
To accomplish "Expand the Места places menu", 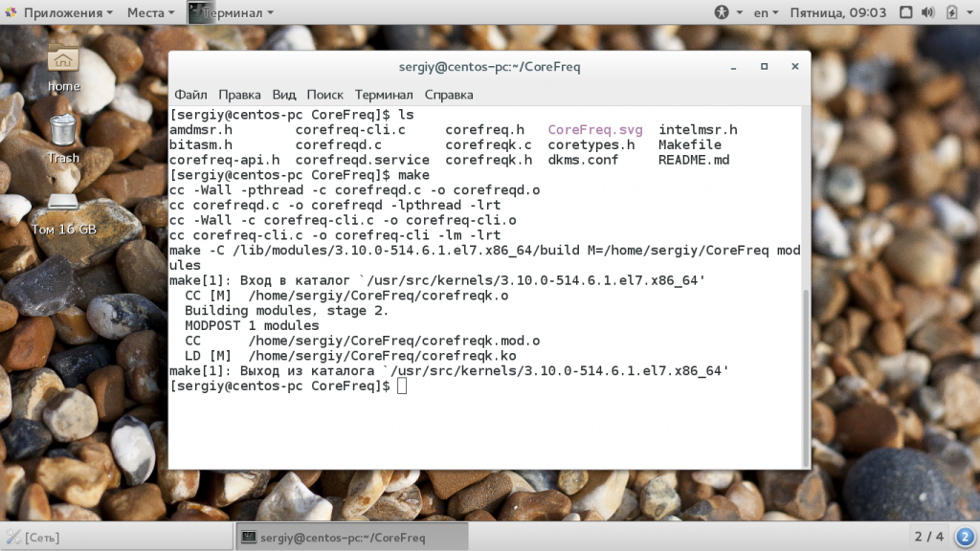I will pos(150,12).
